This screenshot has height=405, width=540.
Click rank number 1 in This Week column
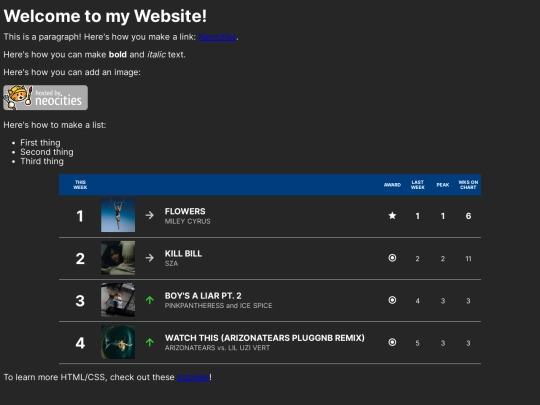pyautogui.click(x=80, y=216)
